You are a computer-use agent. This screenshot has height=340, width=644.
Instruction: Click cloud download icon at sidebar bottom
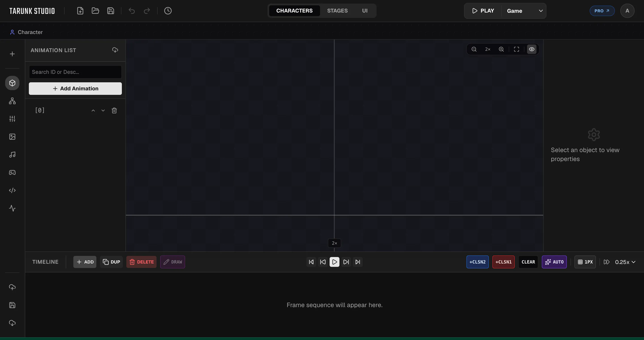12,323
